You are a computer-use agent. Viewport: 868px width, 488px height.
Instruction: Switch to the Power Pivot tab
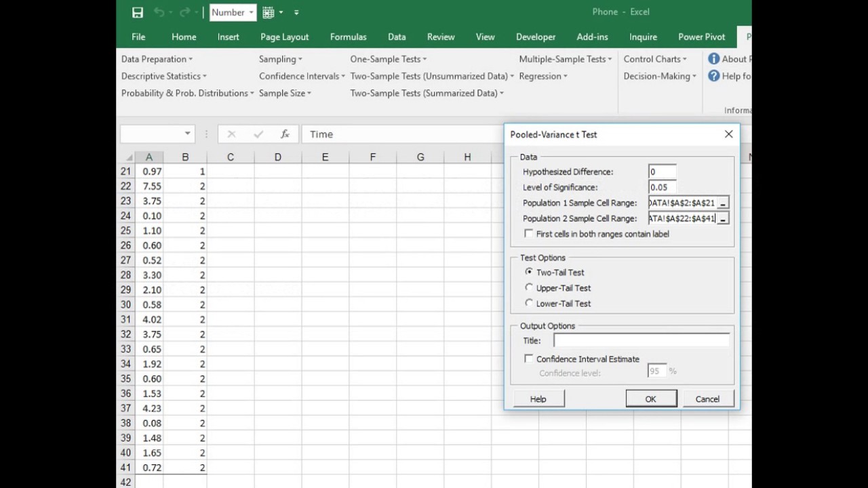click(x=701, y=37)
